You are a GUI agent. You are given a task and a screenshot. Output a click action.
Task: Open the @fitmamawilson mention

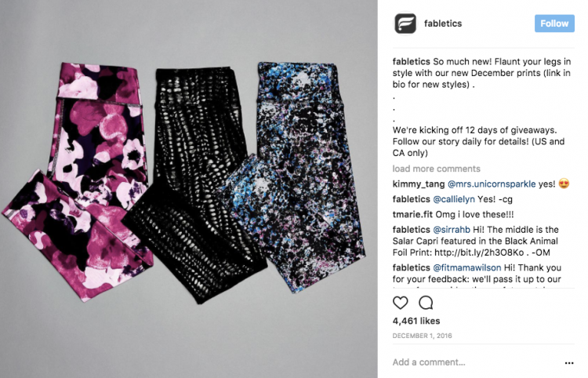pos(467,267)
